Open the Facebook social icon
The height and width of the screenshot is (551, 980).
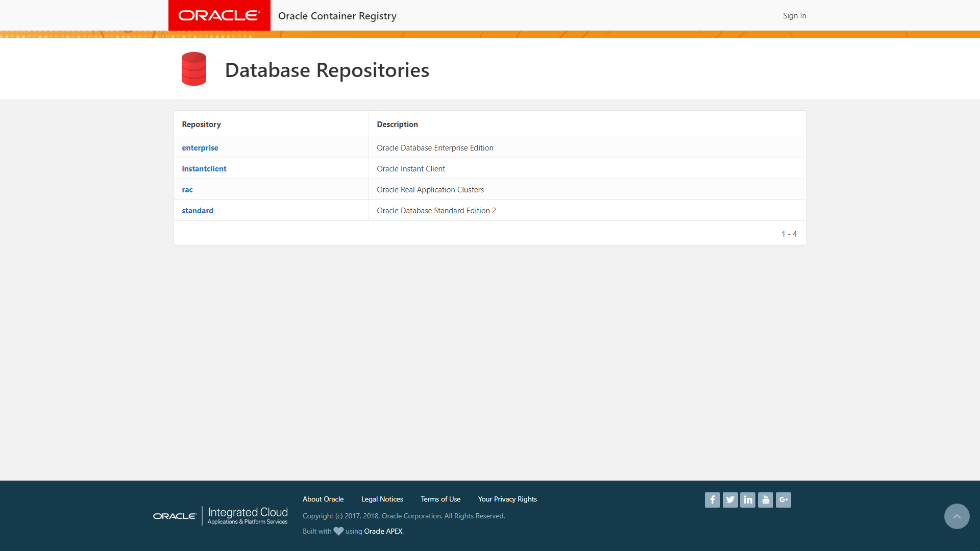coord(712,500)
